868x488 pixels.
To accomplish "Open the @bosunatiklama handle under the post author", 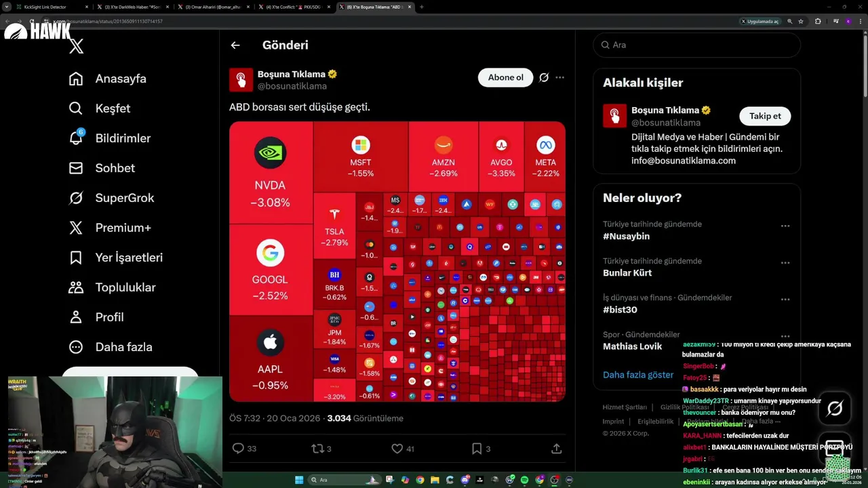I will click(292, 86).
